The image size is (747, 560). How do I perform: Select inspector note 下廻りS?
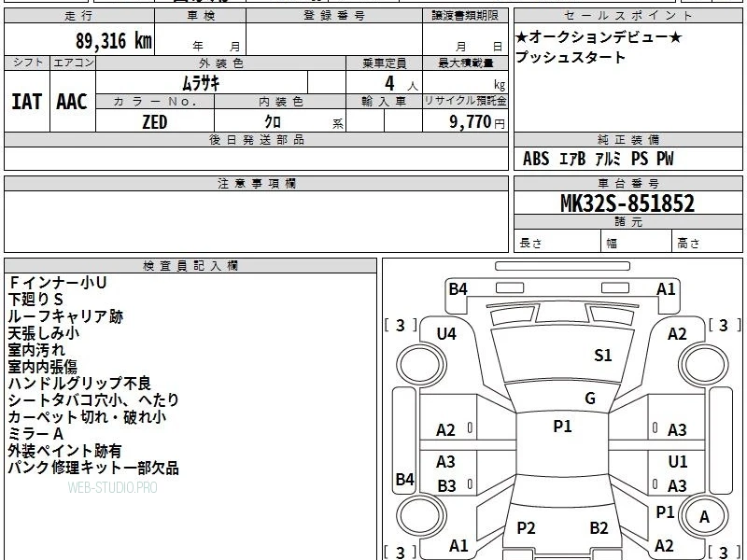click(35, 300)
